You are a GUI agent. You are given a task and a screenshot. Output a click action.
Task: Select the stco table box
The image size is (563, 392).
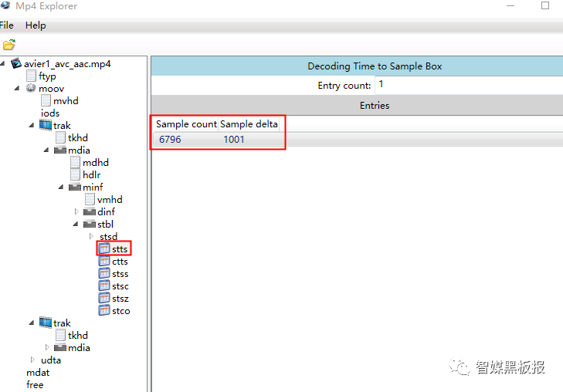[x=121, y=311]
